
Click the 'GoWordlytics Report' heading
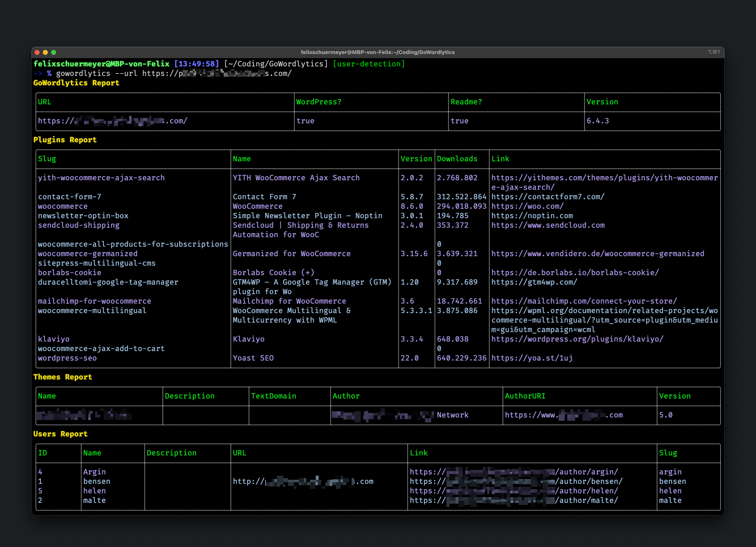[x=76, y=83]
